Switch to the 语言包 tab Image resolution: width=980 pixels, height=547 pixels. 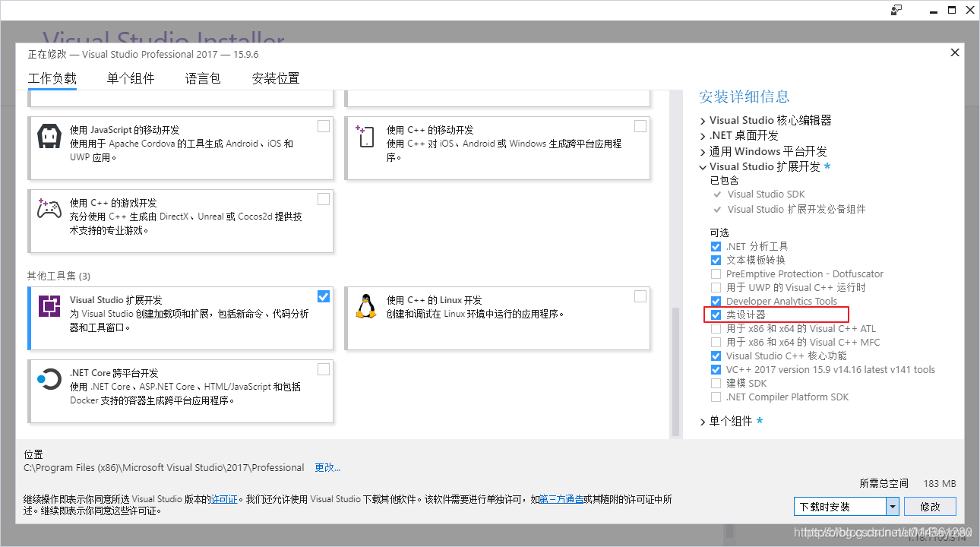pos(203,78)
